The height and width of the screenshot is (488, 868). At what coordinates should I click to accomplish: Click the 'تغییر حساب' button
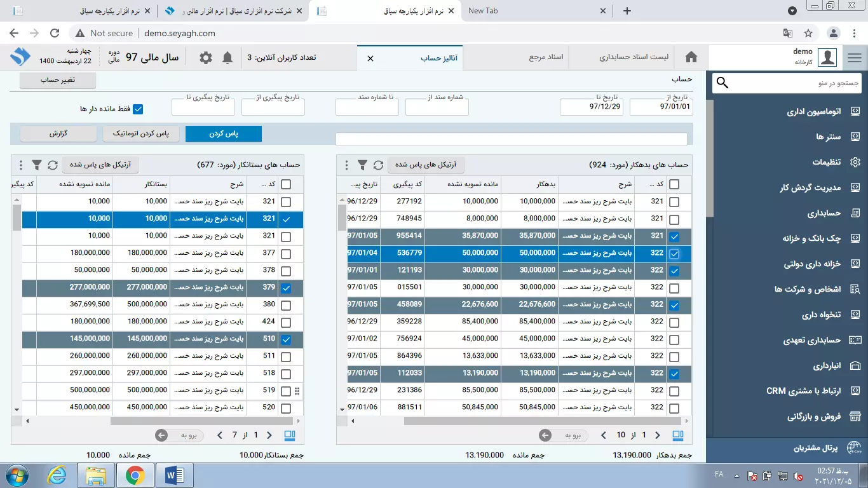(x=58, y=81)
